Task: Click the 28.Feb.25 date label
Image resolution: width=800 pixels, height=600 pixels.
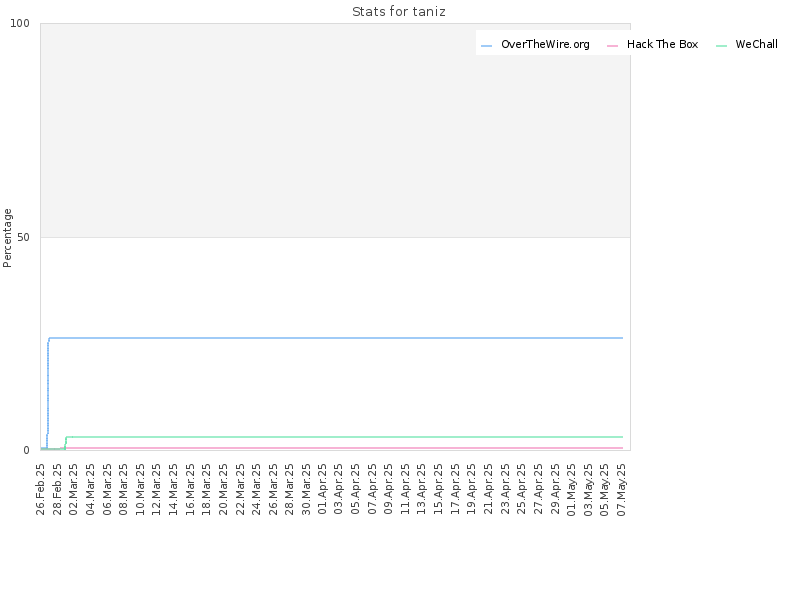Action: [x=57, y=489]
